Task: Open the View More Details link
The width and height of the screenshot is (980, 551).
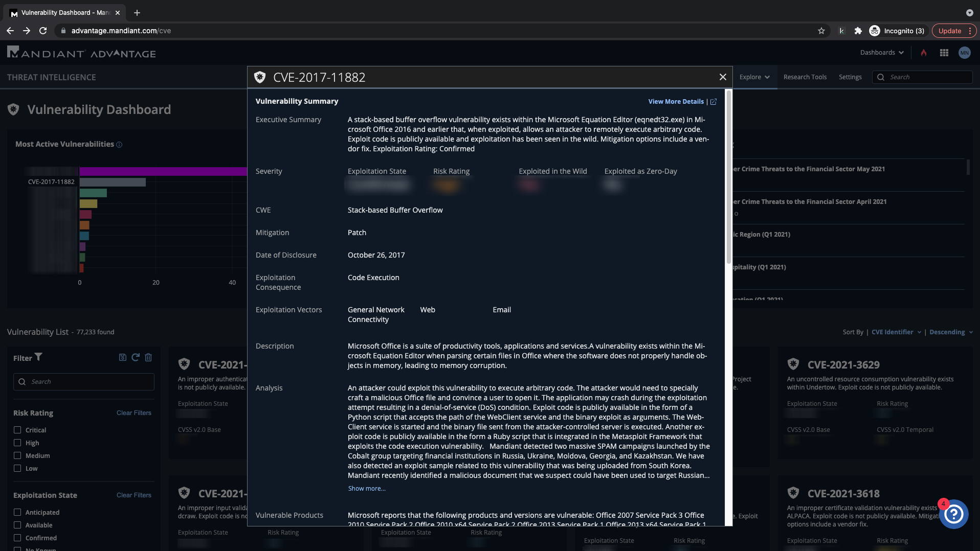Action: [x=676, y=102]
